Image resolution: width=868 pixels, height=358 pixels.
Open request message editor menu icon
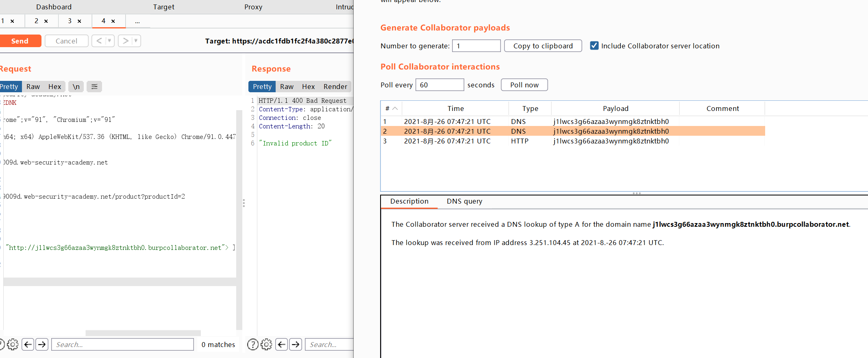tap(94, 87)
